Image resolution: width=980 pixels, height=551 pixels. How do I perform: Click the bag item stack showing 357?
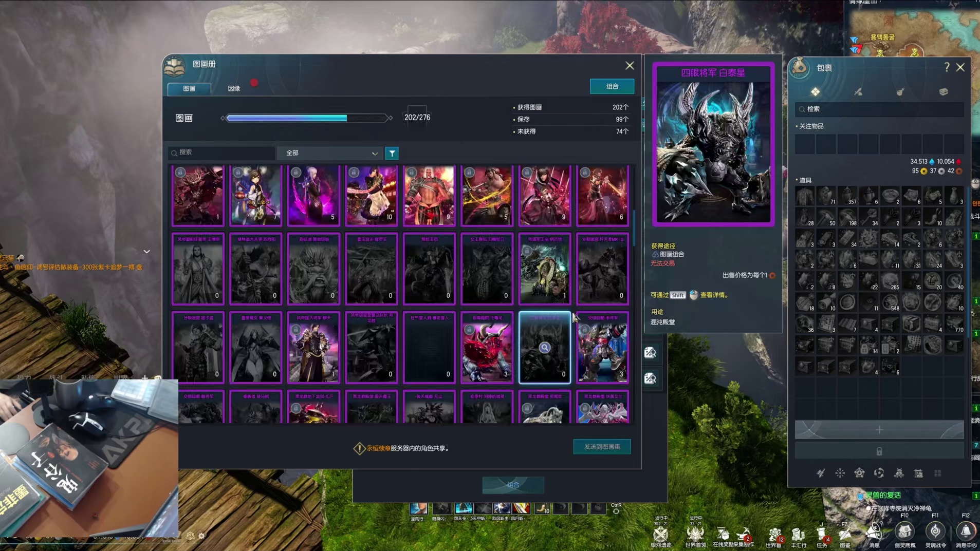(847, 196)
